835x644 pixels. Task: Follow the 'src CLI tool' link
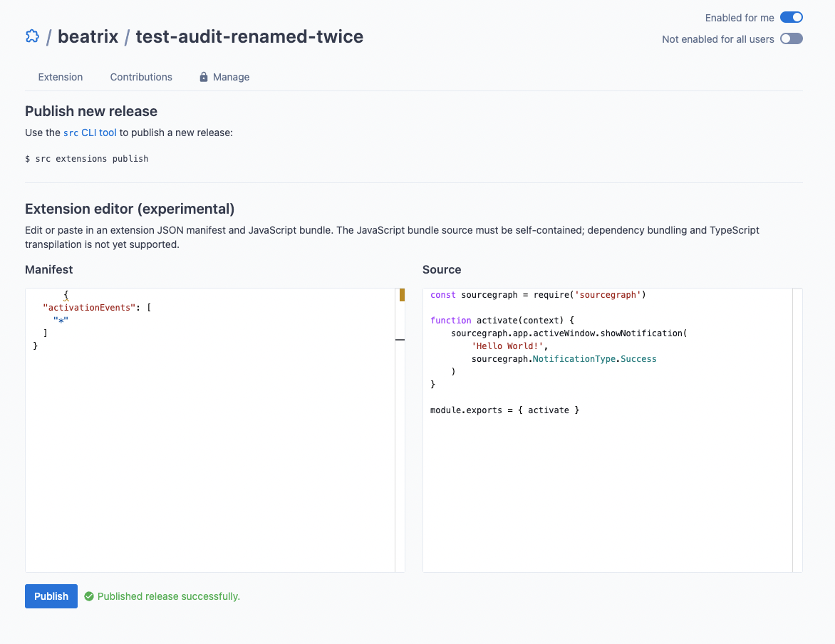click(x=90, y=133)
